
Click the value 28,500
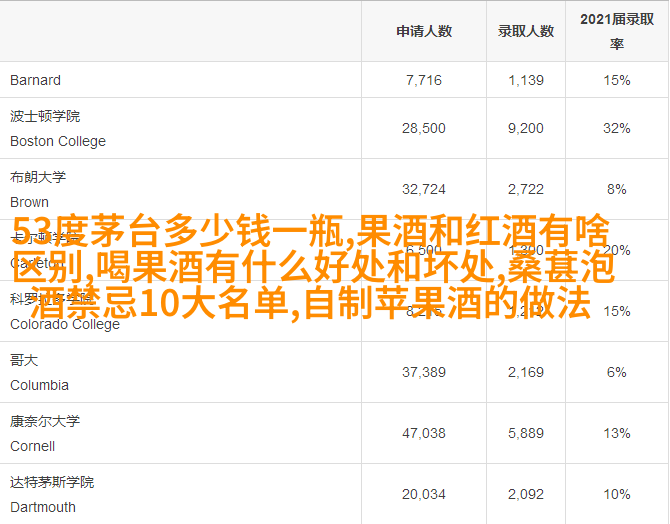(424, 128)
